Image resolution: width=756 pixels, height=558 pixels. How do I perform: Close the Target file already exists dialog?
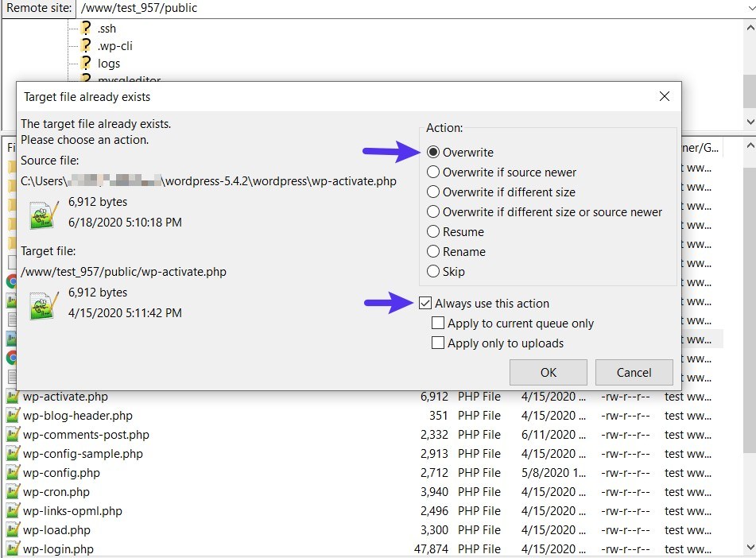(665, 97)
